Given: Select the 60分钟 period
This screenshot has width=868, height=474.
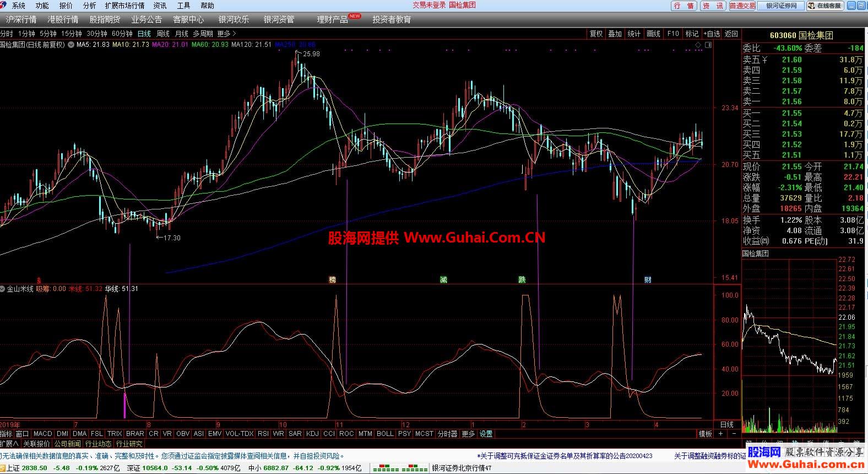Looking at the screenshot, I should click(x=122, y=34).
